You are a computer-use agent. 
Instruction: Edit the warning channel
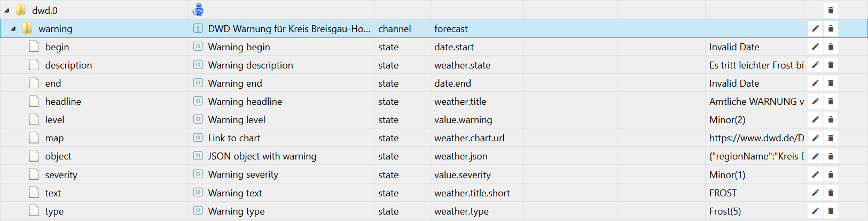click(x=816, y=28)
